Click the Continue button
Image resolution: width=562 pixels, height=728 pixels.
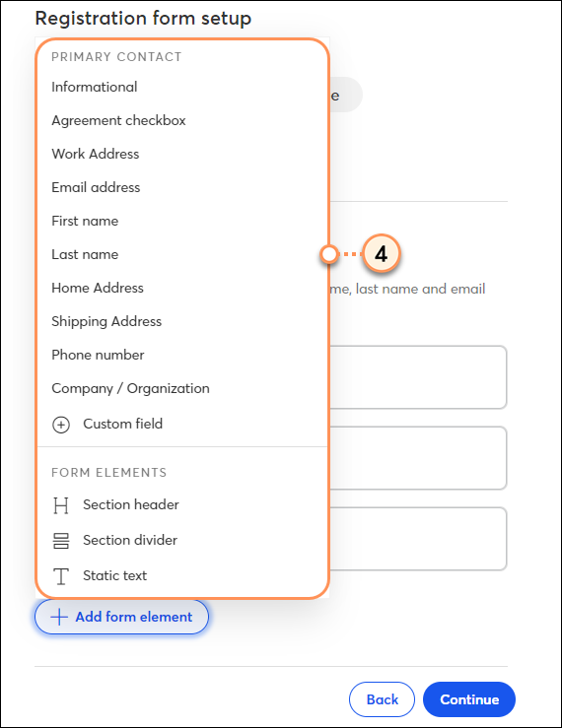[469, 699]
